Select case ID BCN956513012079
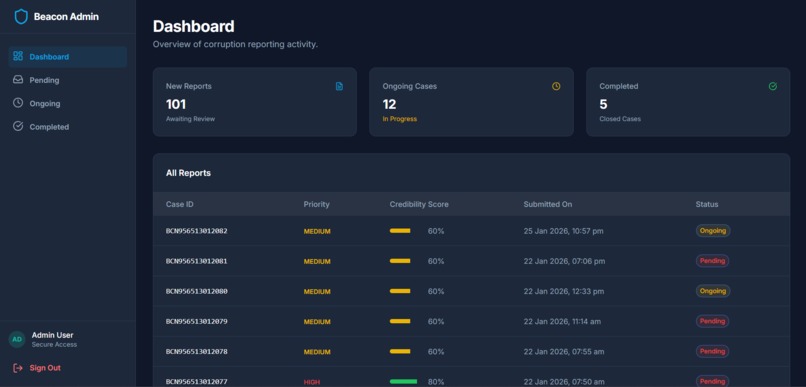Image resolution: width=806 pixels, height=387 pixels. click(x=196, y=322)
